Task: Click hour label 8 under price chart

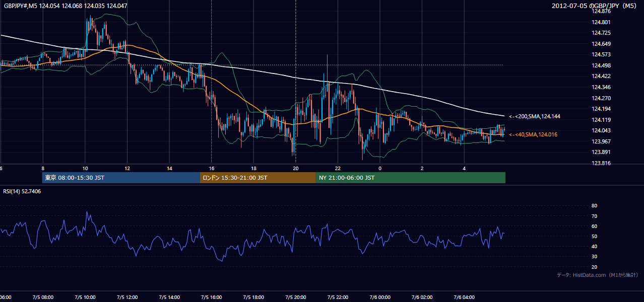Action: coord(43,169)
